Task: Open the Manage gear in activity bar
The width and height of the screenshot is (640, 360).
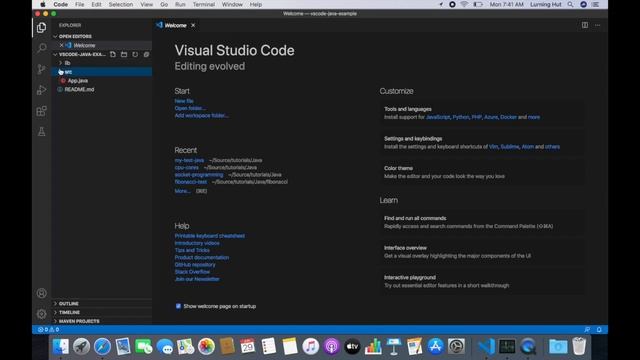Action: (41, 314)
